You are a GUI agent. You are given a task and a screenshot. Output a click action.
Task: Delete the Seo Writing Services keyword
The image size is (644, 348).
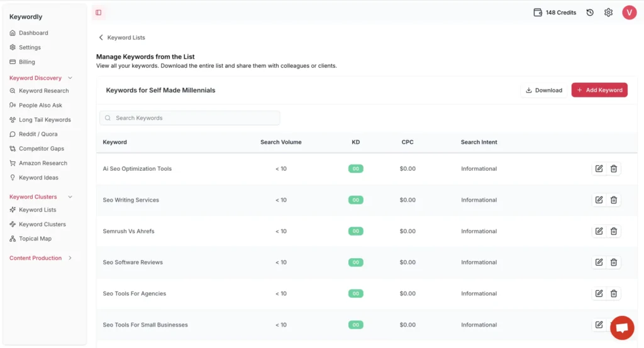pyautogui.click(x=614, y=200)
